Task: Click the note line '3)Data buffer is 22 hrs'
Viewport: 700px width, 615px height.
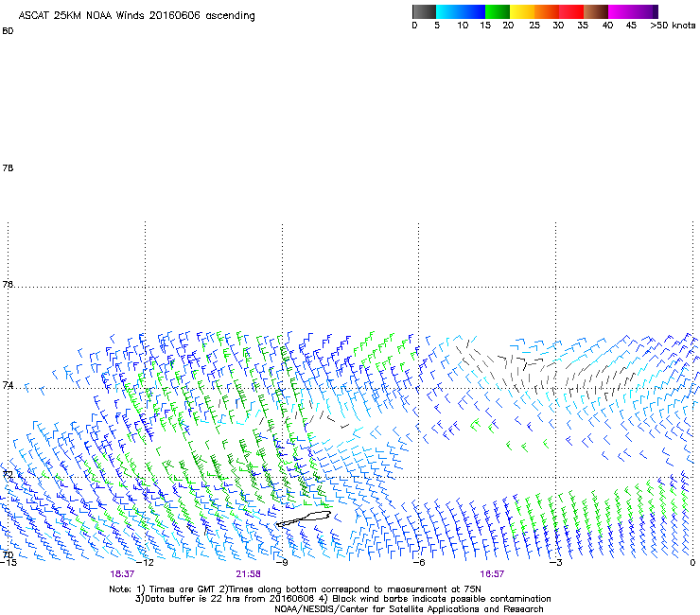Action: pyautogui.click(x=342, y=599)
